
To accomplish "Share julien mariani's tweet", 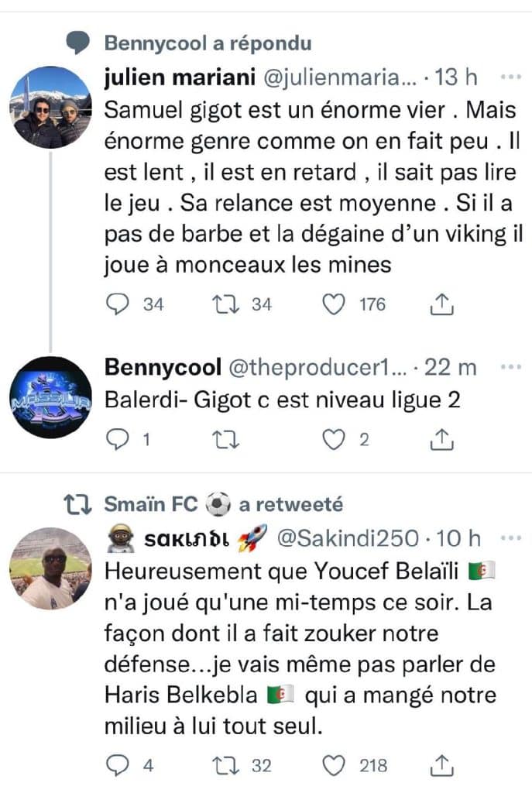I will (x=441, y=305).
